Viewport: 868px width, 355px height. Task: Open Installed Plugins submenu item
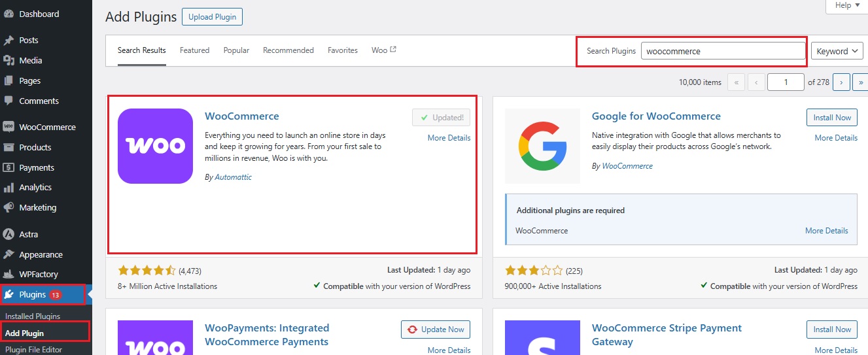pos(33,316)
